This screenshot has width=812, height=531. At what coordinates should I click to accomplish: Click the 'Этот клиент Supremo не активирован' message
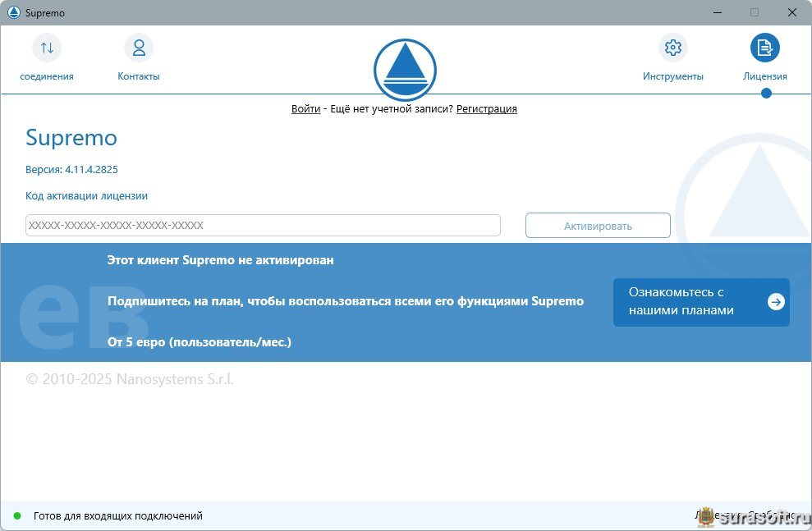[x=221, y=260]
